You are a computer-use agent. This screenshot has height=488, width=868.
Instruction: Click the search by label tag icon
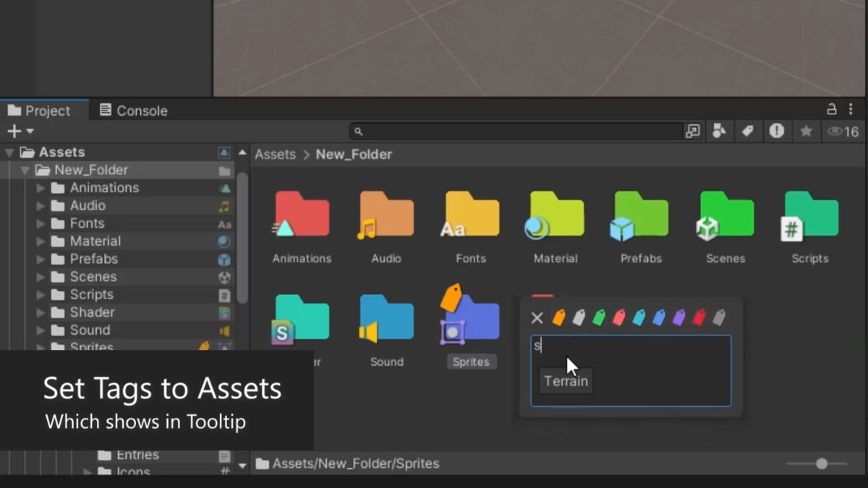748,131
